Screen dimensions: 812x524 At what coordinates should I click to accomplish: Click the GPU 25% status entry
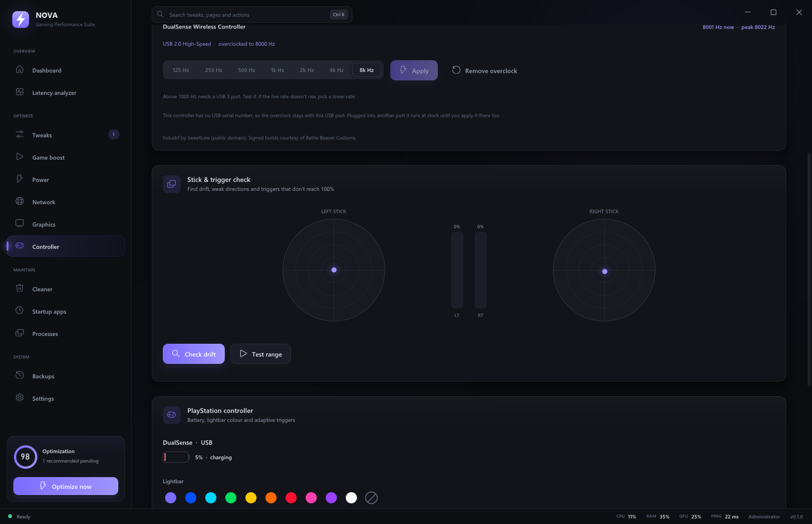(690, 517)
